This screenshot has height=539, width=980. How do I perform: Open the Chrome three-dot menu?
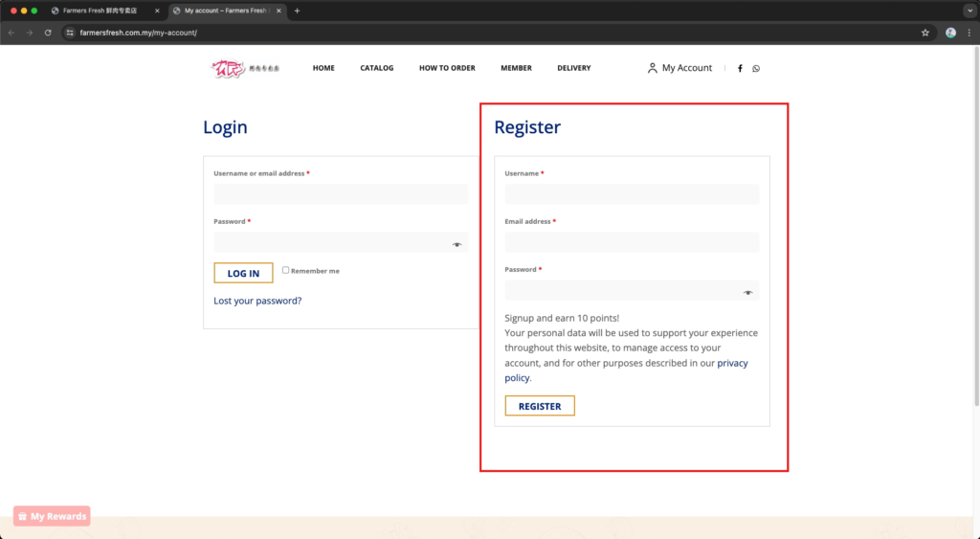969,33
